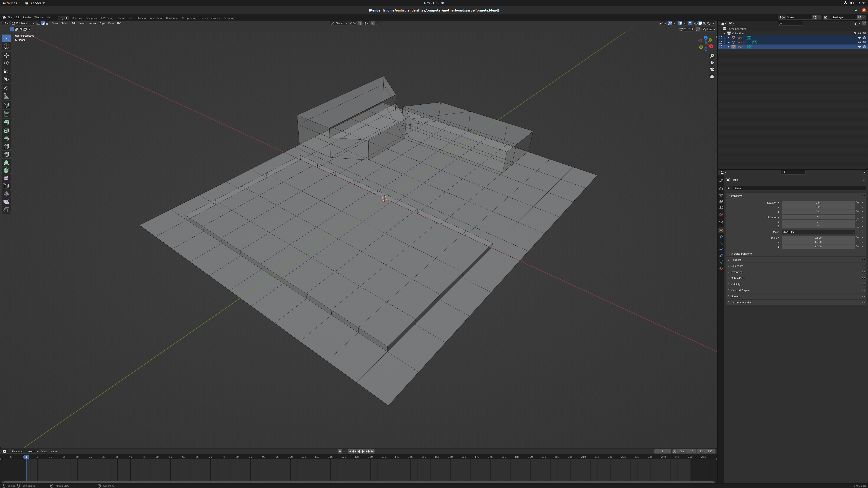Viewport: 868px width, 488px height.
Task: Open the Global transform orientation dropdown
Action: pos(339,23)
